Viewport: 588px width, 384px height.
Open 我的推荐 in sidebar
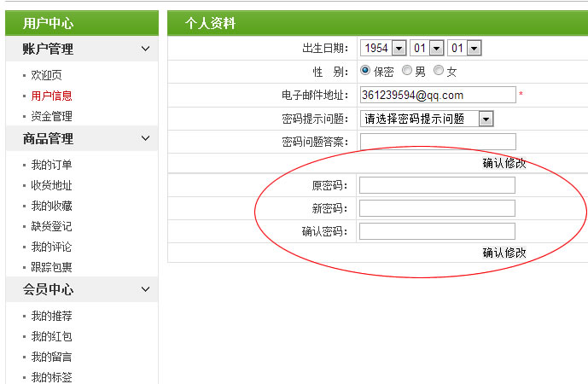tap(52, 316)
